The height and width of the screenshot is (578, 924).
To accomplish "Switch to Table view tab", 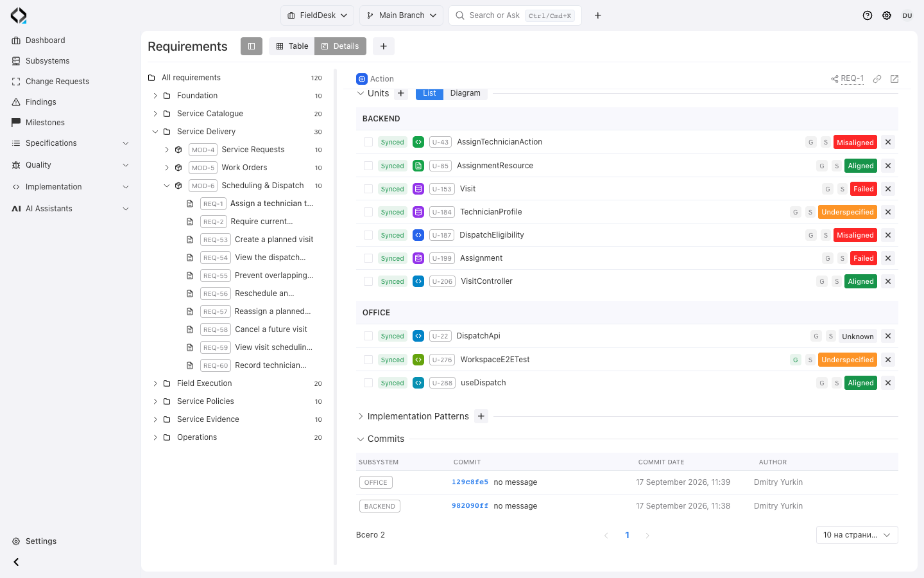I will [x=292, y=46].
